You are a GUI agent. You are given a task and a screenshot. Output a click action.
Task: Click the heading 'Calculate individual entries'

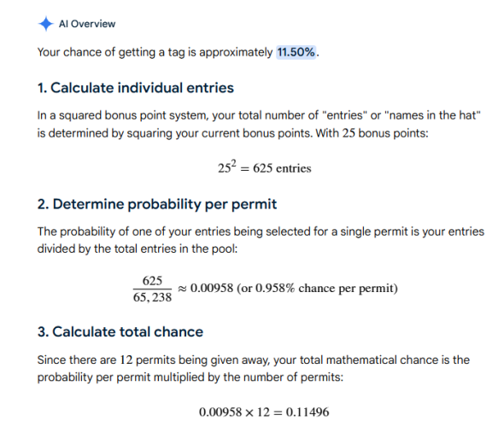coord(136,88)
